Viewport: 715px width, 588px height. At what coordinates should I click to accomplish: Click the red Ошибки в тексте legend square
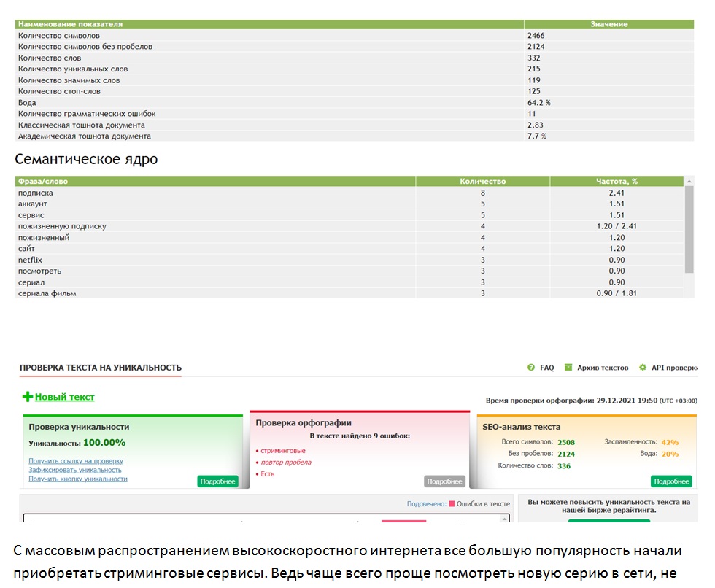click(x=452, y=503)
